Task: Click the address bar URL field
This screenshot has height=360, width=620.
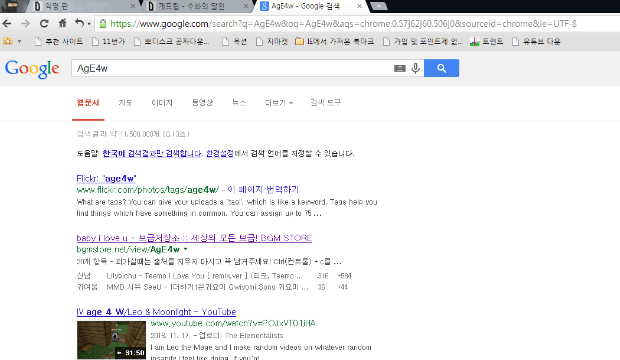Action: (343, 24)
